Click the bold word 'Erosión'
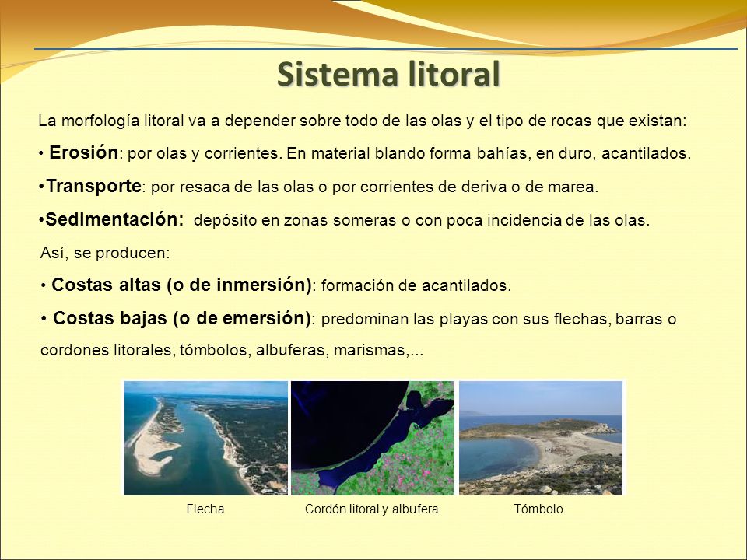 click(x=84, y=152)
